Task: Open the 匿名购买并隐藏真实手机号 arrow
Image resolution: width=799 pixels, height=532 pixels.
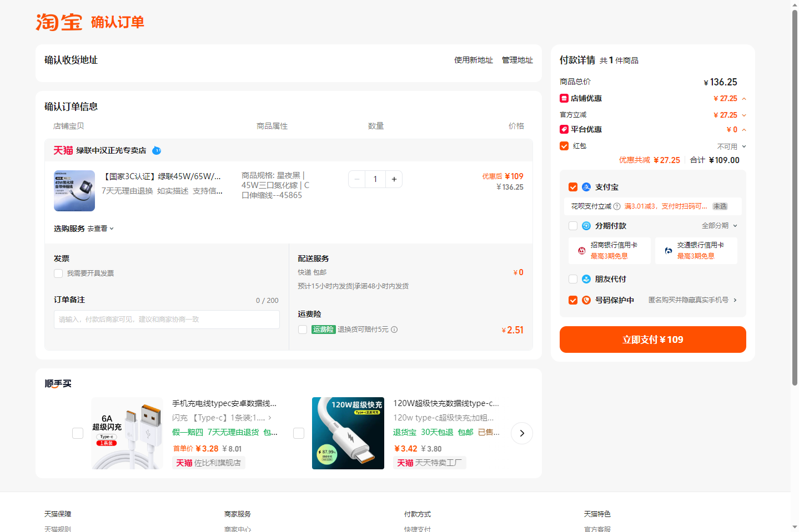Action: (x=735, y=300)
